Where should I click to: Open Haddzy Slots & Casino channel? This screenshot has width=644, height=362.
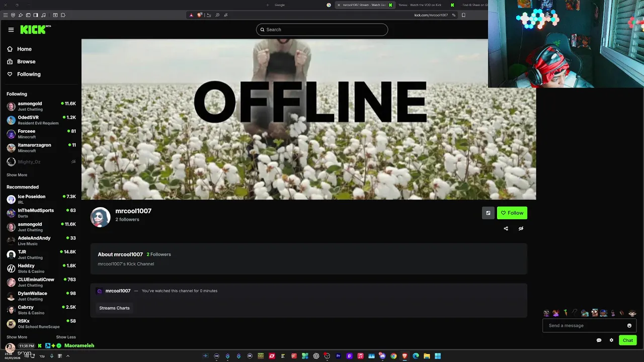(x=41, y=268)
